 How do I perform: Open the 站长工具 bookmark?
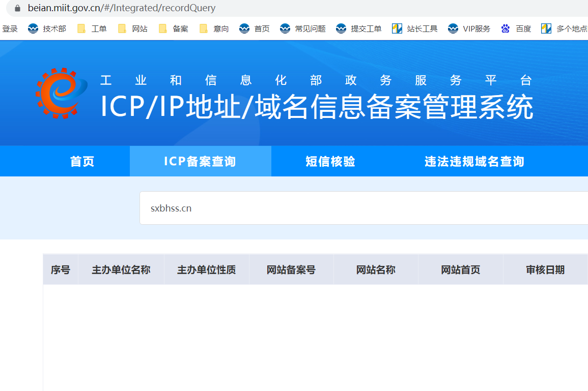(415, 28)
